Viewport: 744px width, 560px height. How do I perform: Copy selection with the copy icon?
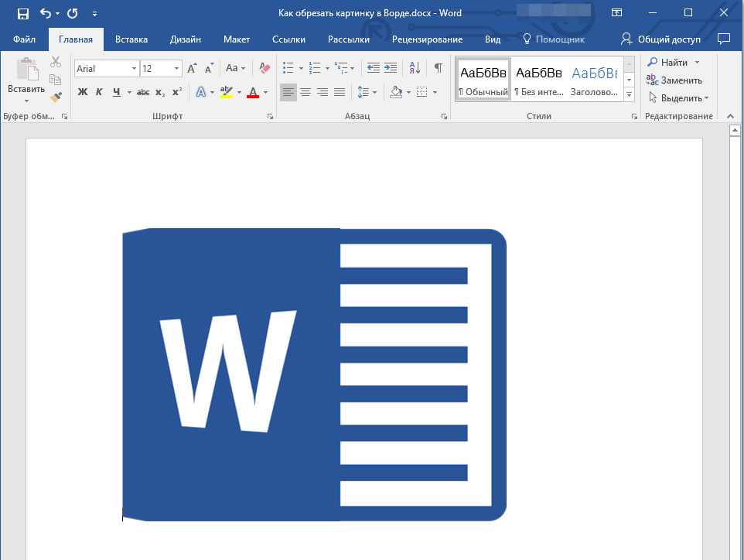[x=56, y=79]
